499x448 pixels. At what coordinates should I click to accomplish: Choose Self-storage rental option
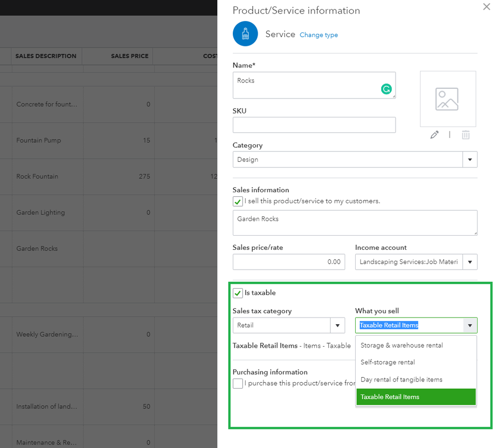(x=388, y=362)
